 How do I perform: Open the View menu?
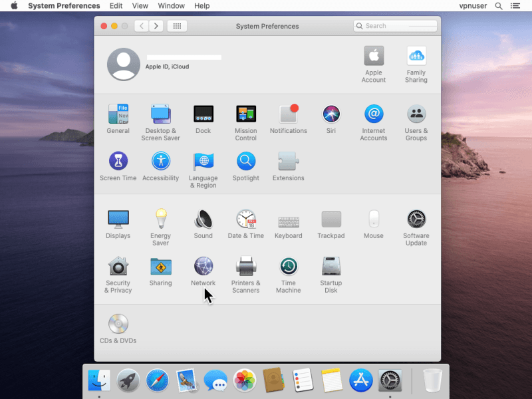pyautogui.click(x=140, y=6)
